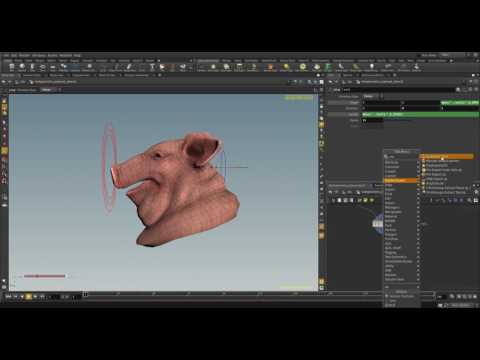
Task: Open the Take List pane tab
Action: [347, 76]
